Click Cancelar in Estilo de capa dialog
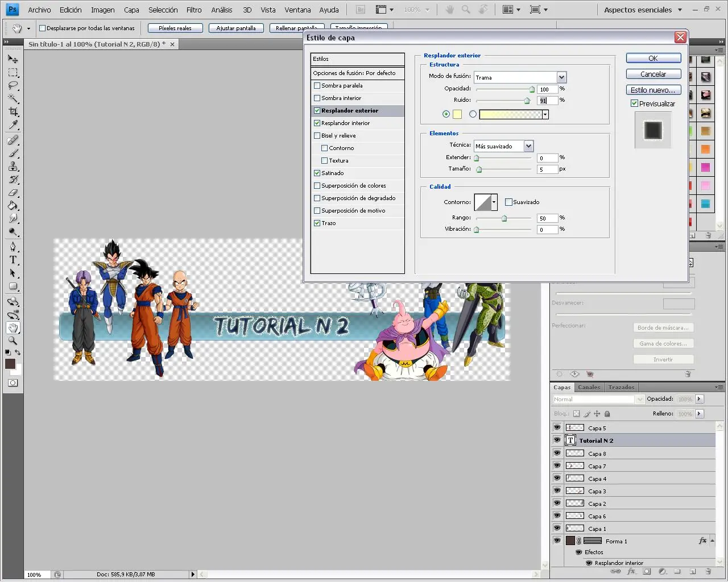 pyautogui.click(x=653, y=74)
